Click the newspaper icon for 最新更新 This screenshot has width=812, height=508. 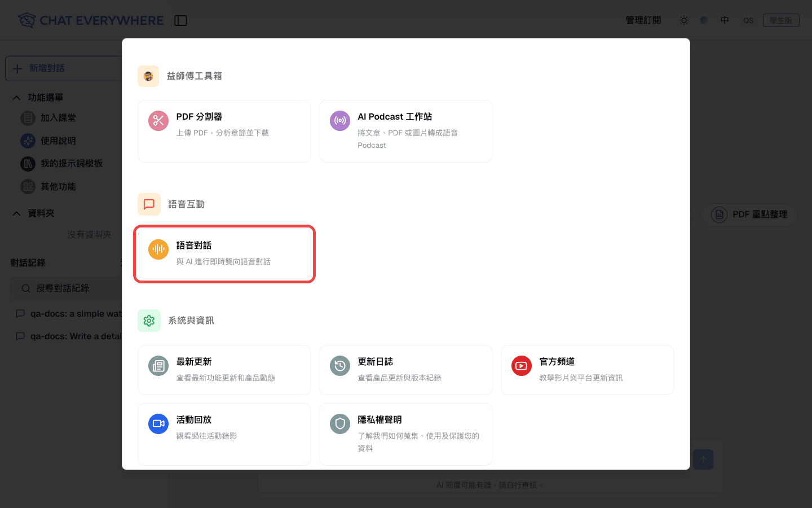(x=158, y=366)
